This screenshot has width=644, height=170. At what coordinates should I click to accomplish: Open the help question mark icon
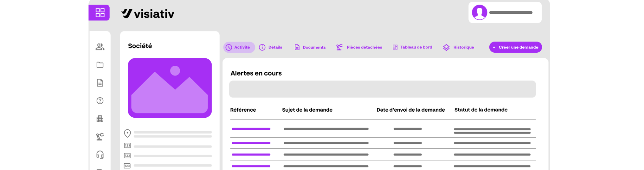100,101
